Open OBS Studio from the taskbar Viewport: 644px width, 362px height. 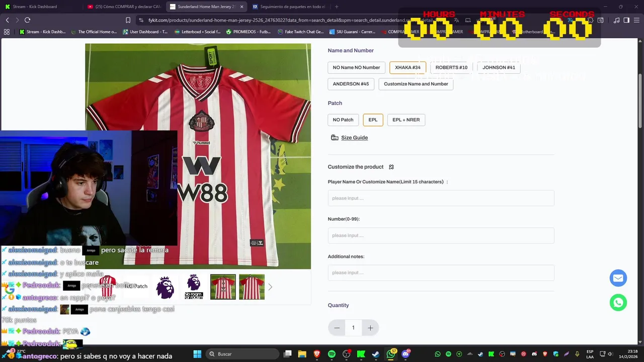coord(346,354)
